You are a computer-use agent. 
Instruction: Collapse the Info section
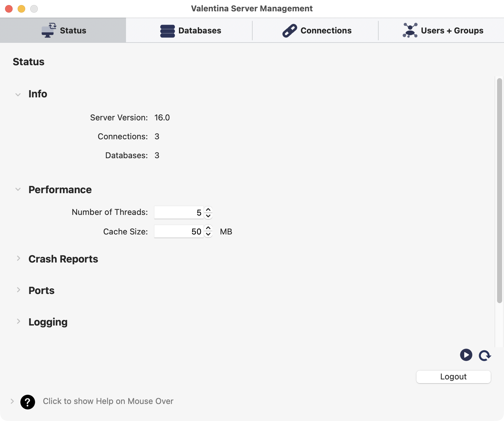click(x=18, y=94)
